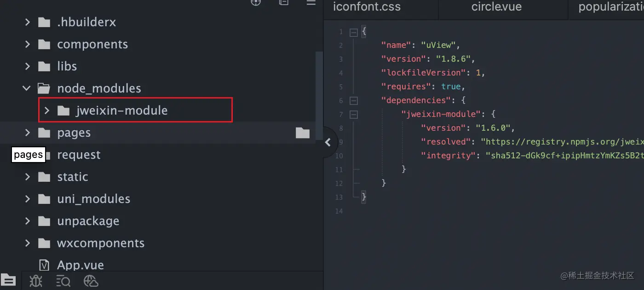644x290 pixels.
Task: Collapse the node_modules folder chevron
Action: coord(27,88)
